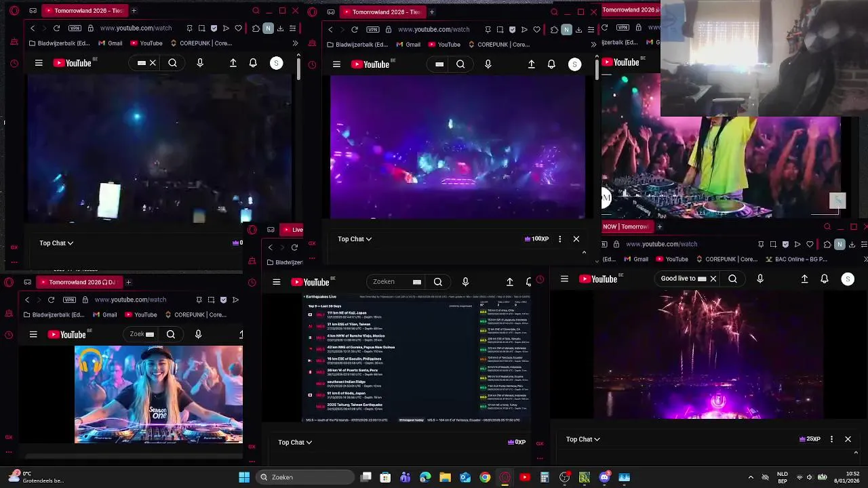Show hidden system tray icons

(x=751, y=477)
